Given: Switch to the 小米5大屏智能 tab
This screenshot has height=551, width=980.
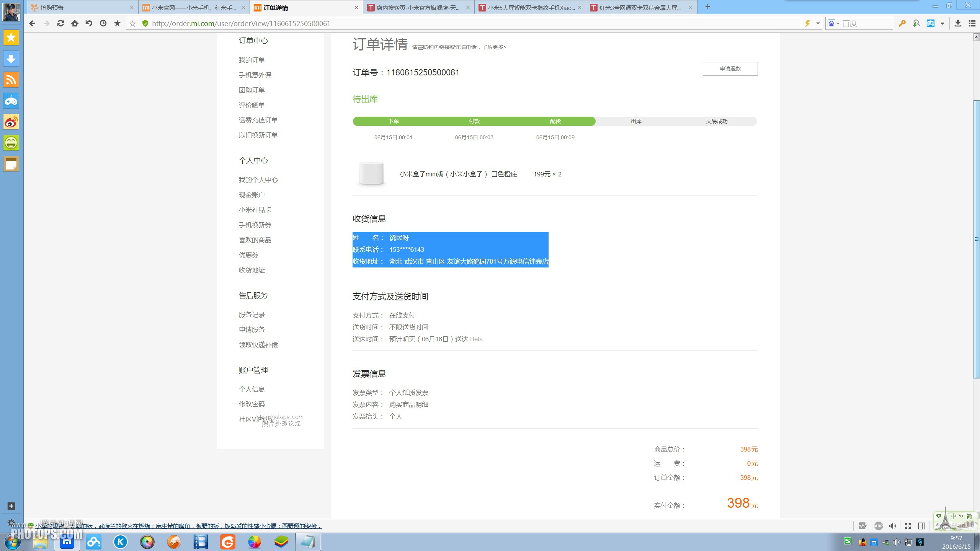Looking at the screenshot, I should (x=530, y=7).
